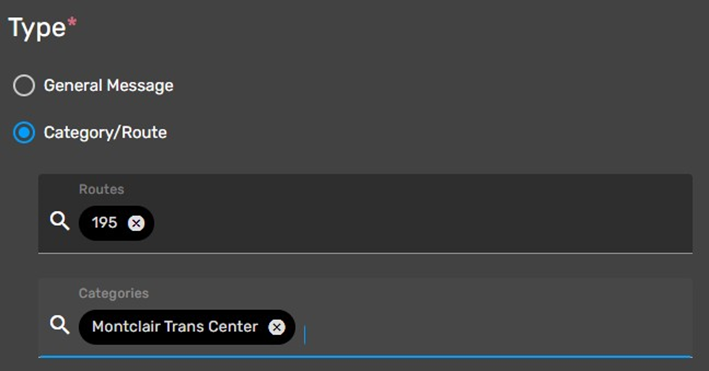
Task: Click the Routes field label
Action: pyautogui.click(x=101, y=189)
